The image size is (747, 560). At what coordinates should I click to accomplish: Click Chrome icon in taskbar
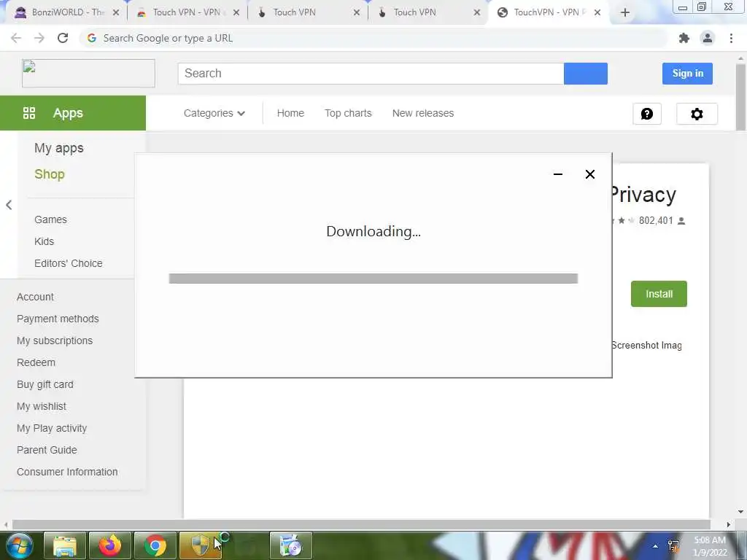pos(155,545)
